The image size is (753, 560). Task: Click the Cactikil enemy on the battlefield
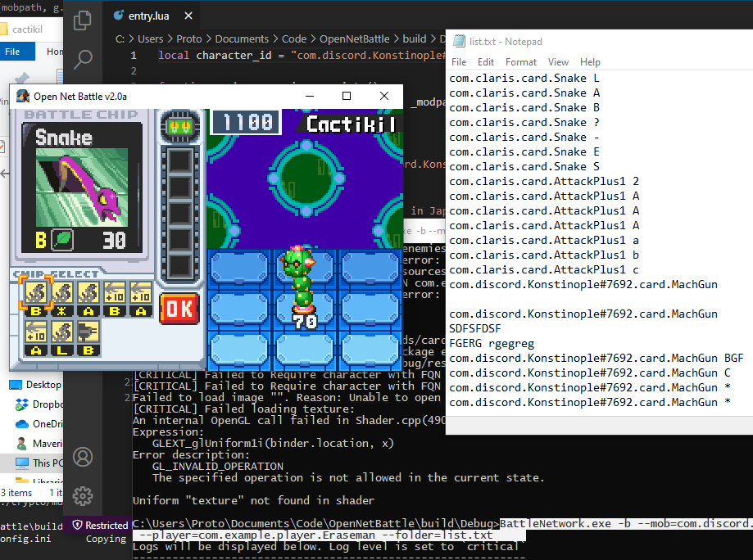point(301,281)
